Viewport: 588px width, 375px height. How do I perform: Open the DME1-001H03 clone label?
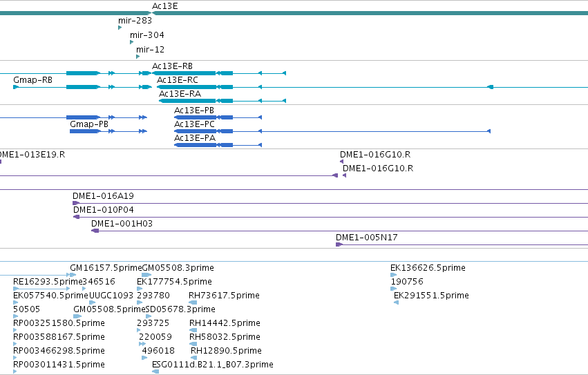point(122,224)
